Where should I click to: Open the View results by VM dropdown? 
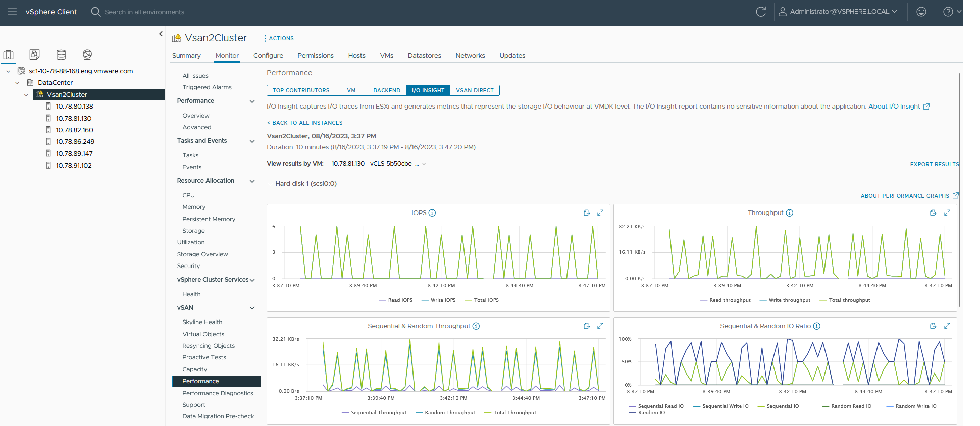tap(379, 164)
